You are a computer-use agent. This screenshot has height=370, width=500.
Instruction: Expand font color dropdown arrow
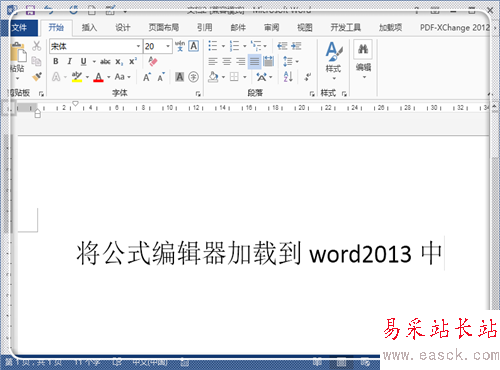pos(109,77)
